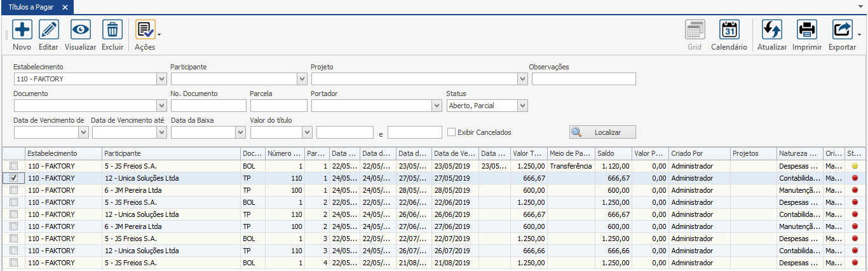
Task: Click the Editar pencil icon
Action: pyautogui.click(x=48, y=30)
